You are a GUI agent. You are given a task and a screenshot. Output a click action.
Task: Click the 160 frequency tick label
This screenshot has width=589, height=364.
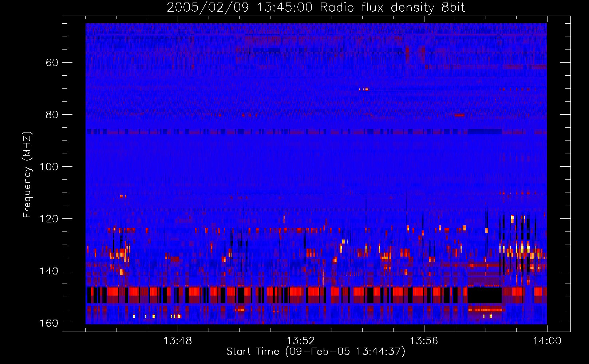tap(49, 323)
